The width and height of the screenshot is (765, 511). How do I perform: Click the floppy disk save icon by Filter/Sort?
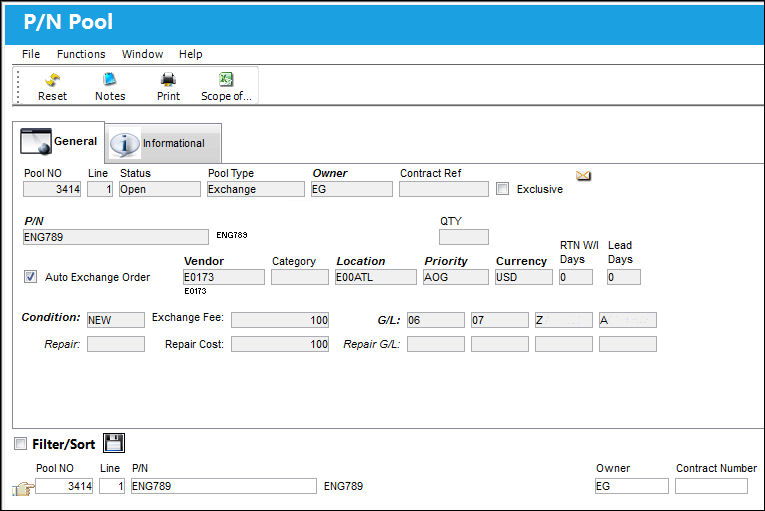click(x=114, y=443)
